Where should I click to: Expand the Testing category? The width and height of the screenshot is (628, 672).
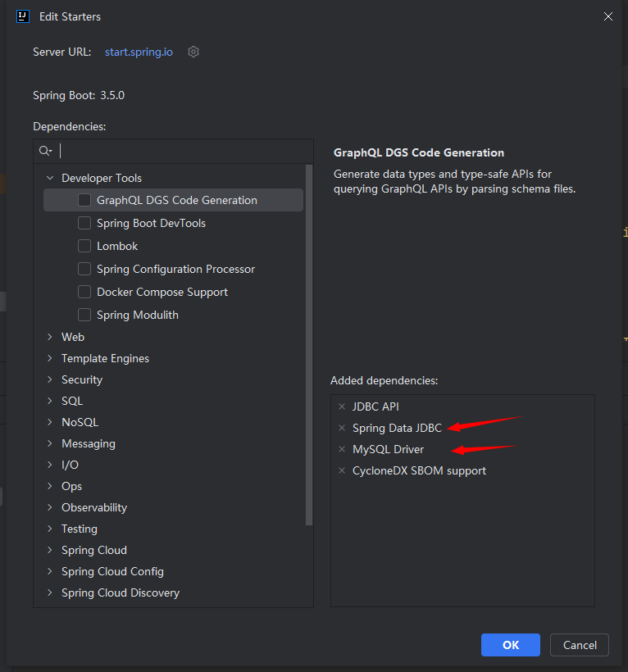click(50, 529)
